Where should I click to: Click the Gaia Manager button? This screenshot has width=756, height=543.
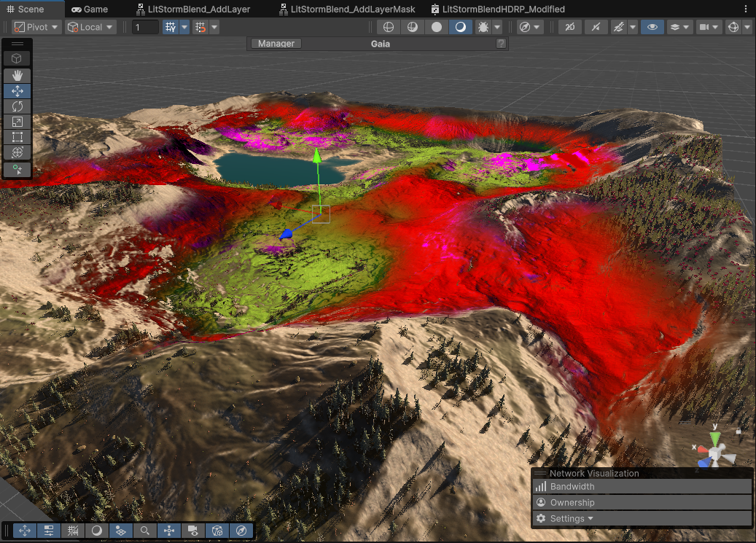click(276, 44)
